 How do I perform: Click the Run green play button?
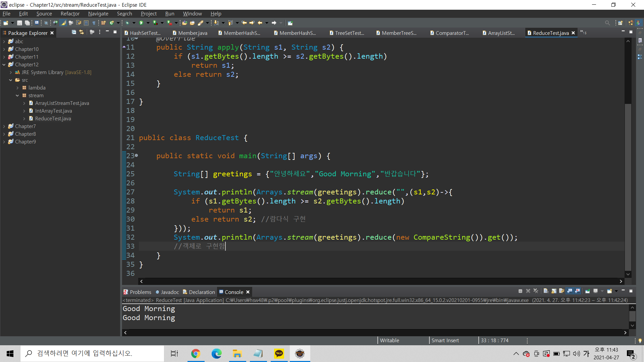pos(141,23)
